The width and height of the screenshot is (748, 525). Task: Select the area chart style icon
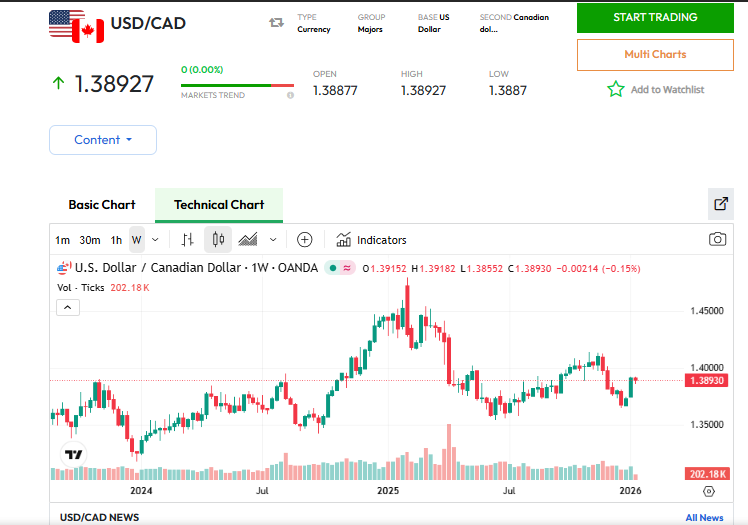[x=248, y=240]
